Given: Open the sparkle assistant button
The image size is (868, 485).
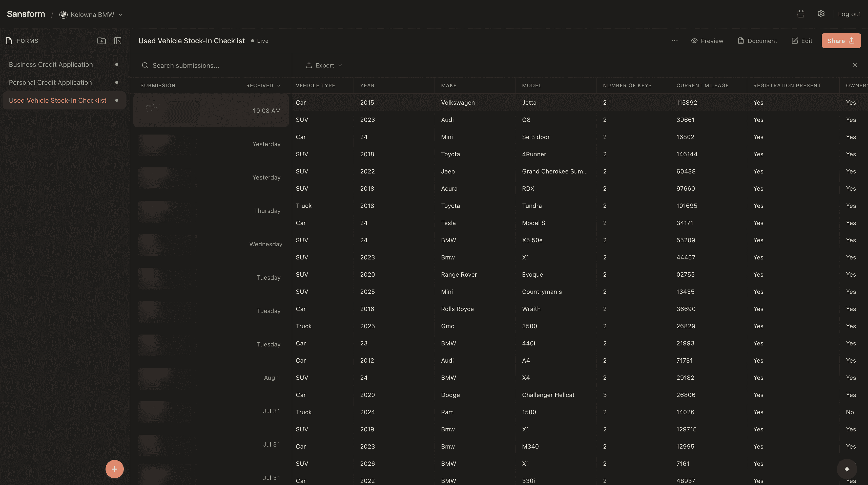Looking at the screenshot, I should click(847, 469).
